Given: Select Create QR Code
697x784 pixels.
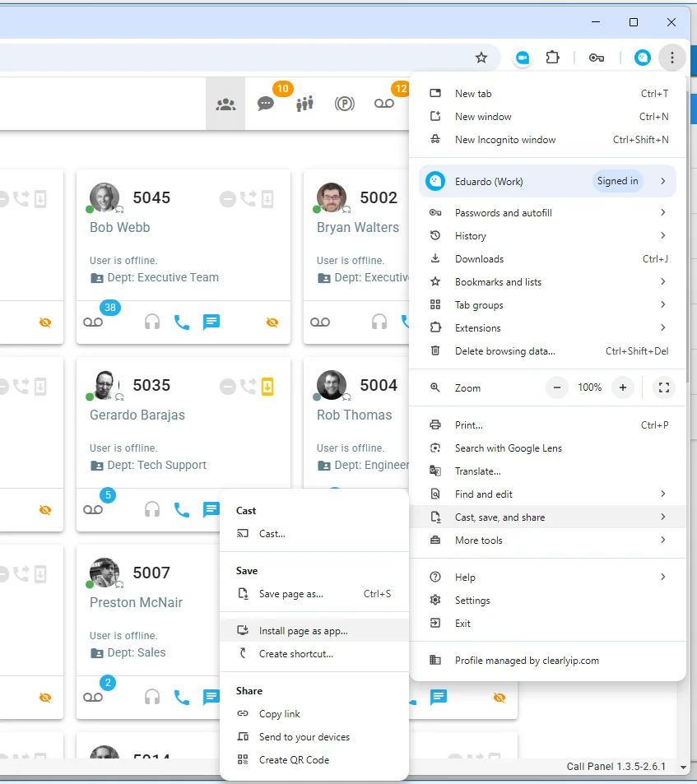Looking at the screenshot, I should [x=314, y=759].
